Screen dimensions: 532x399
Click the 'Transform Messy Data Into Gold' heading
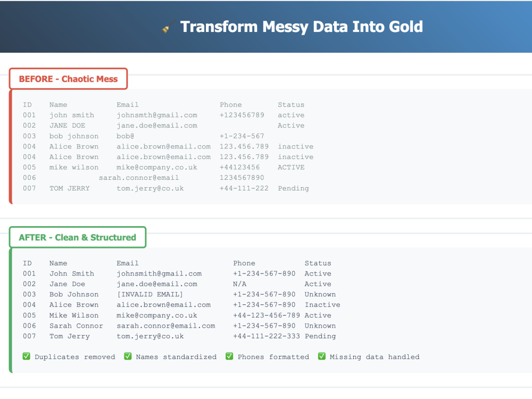tap(301, 27)
